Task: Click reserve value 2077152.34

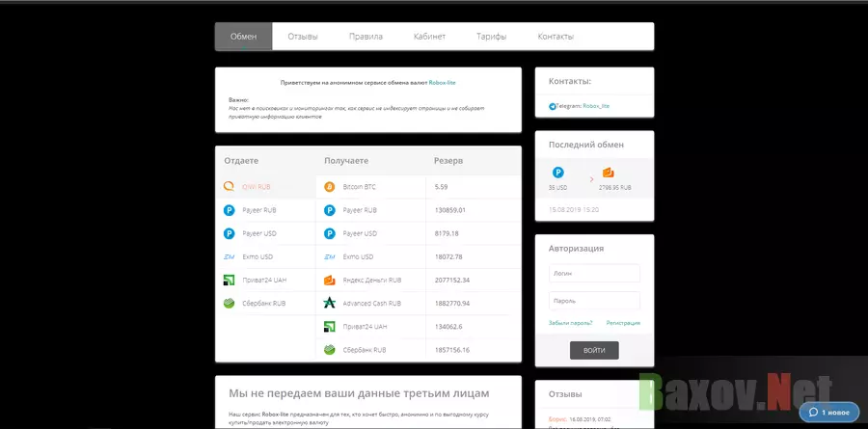Action: [452, 281]
